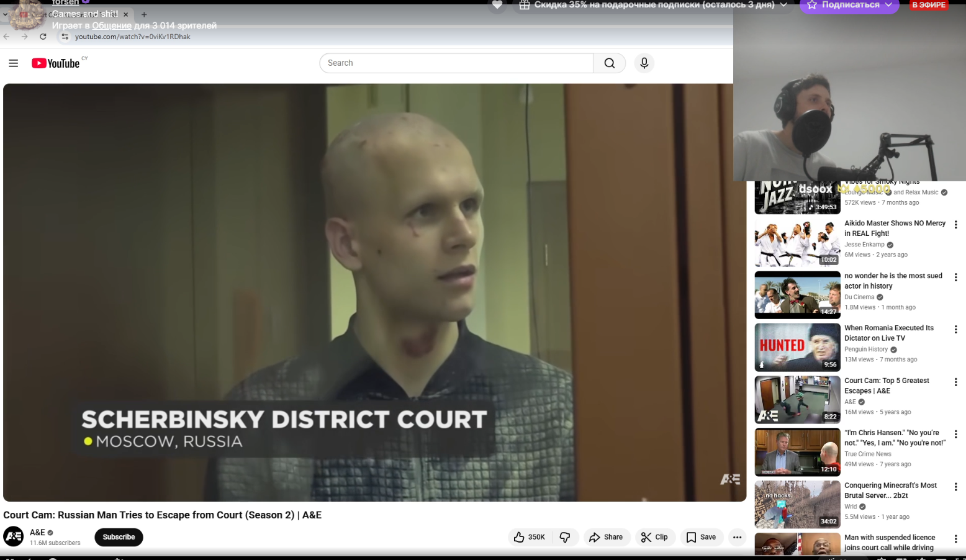Visit the True Crime News channel

pyautogui.click(x=868, y=454)
